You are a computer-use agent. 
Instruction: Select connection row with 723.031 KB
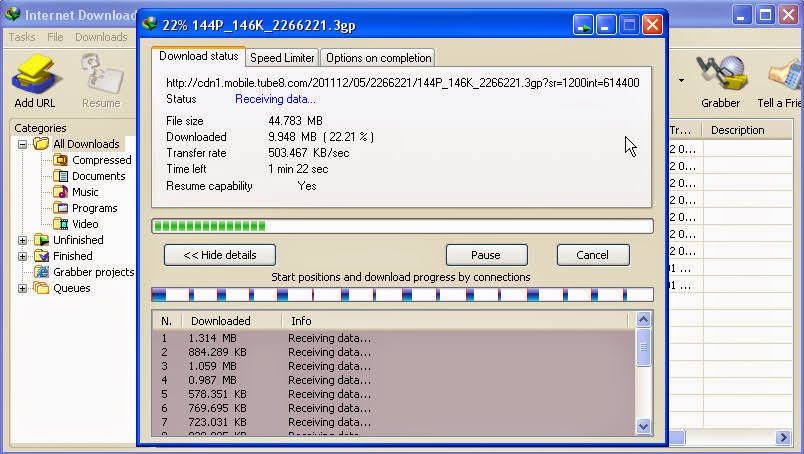point(394,422)
